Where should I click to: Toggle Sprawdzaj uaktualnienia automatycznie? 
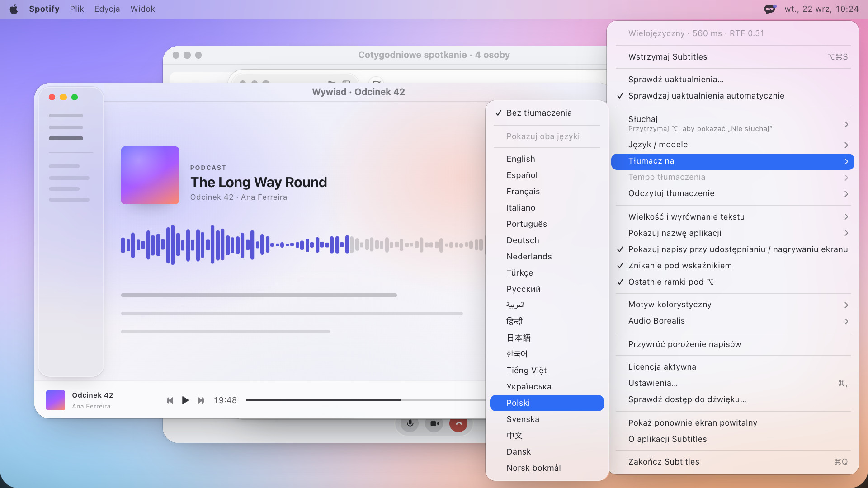(732, 96)
